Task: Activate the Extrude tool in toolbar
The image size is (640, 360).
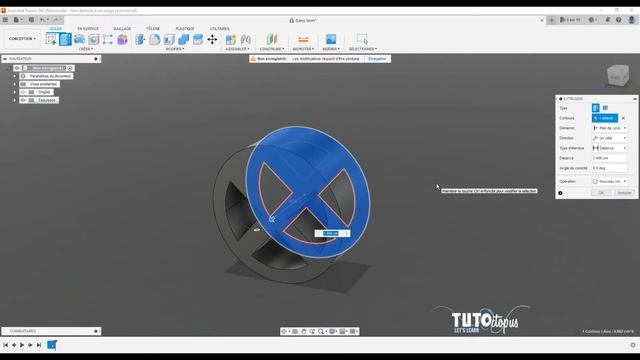Action: [65, 39]
